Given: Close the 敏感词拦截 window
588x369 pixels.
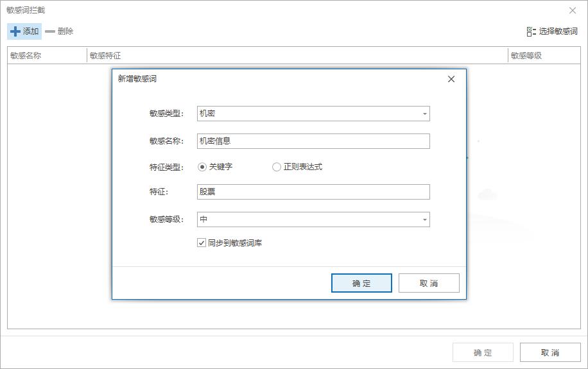Looking at the screenshot, I should pos(573,10).
